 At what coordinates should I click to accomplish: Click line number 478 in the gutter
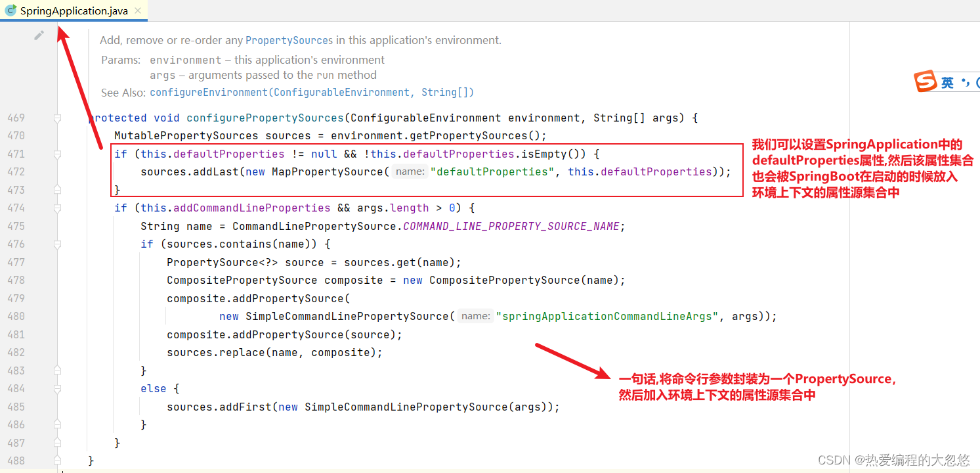[16, 281]
